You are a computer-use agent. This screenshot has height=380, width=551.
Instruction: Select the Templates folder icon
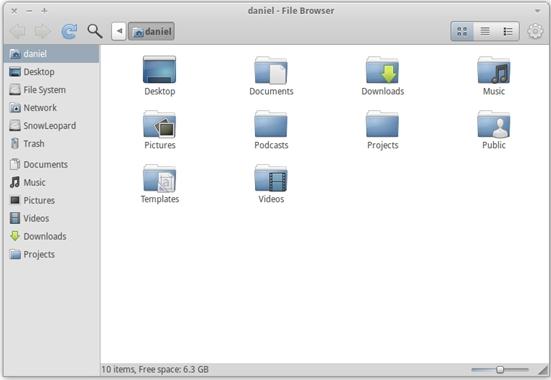click(x=160, y=178)
